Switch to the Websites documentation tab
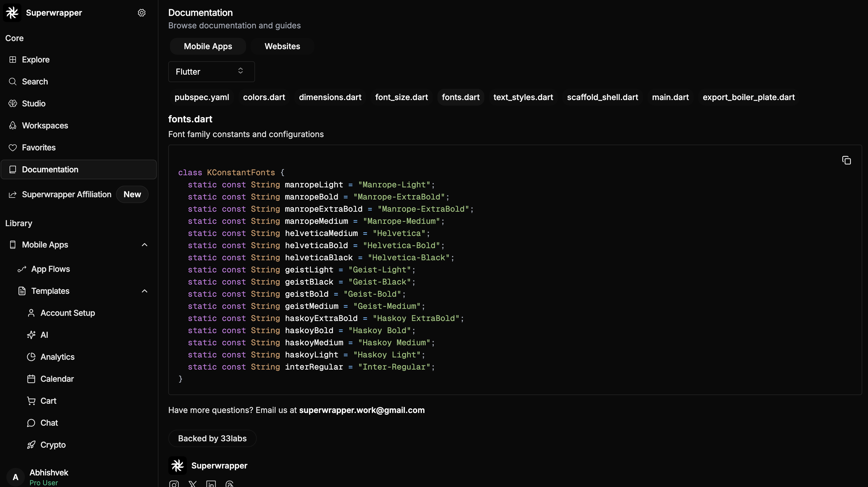 [x=282, y=46]
